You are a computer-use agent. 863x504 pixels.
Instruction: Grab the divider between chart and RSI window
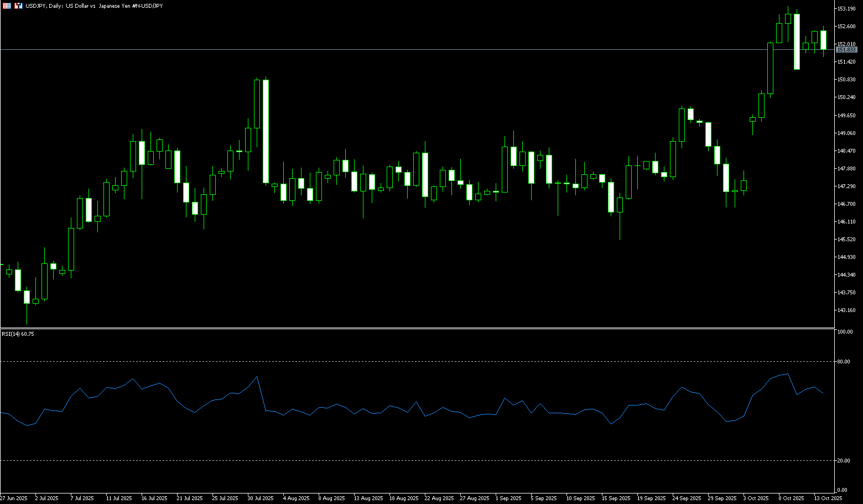[x=415, y=329]
